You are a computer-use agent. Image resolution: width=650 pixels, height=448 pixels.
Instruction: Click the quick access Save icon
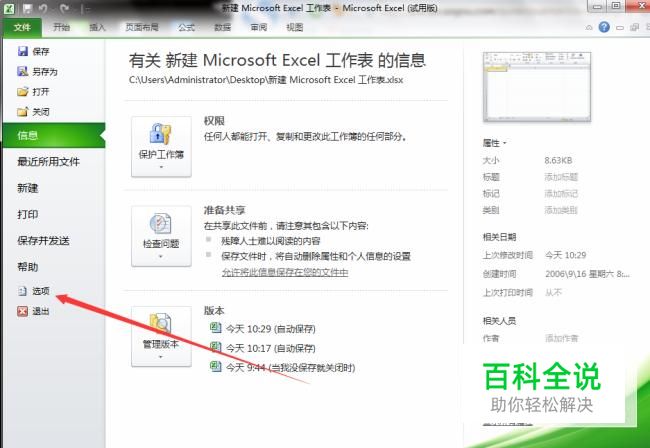(27, 8)
